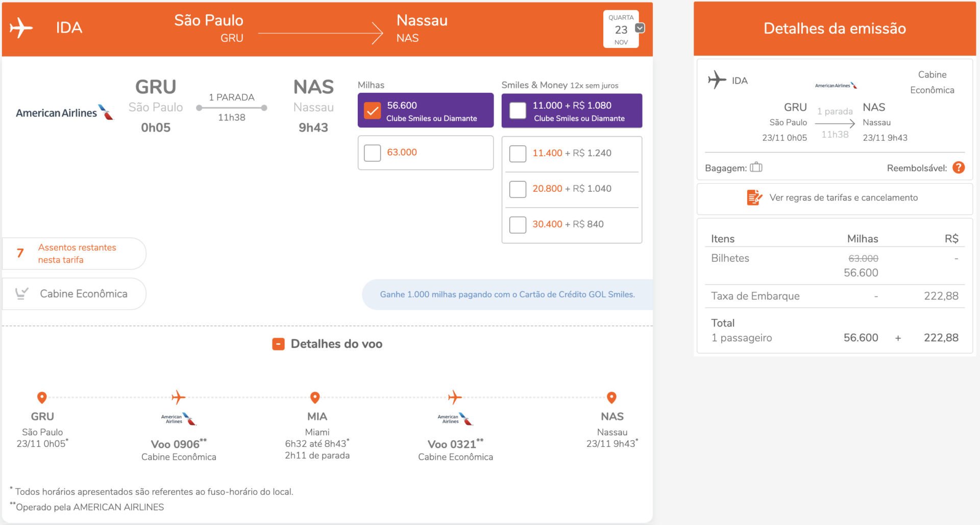980x525 pixels.
Task: Click the 1 PARADA stop indicator
Action: tap(231, 97)
